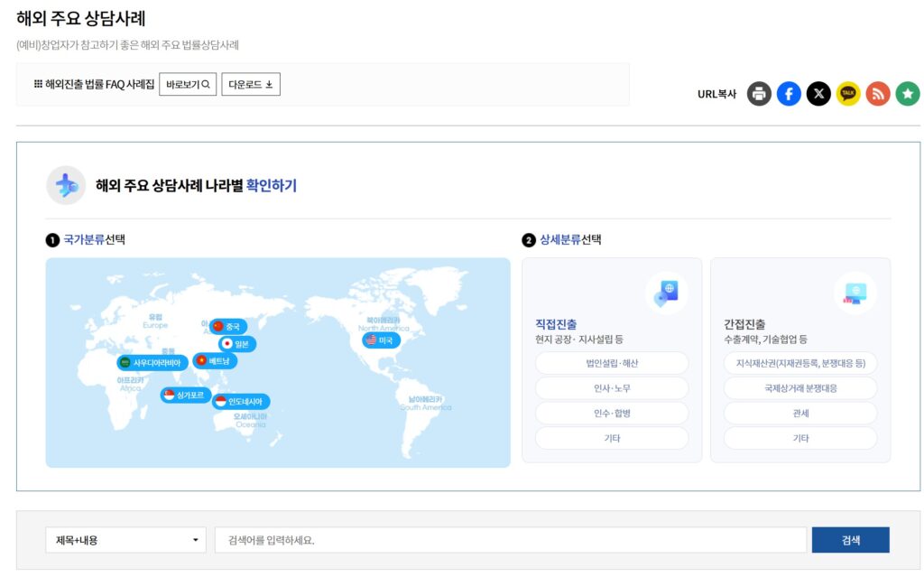
Task: Click the 해외 주요 상담사례 page title
Action: coord(80,18)
